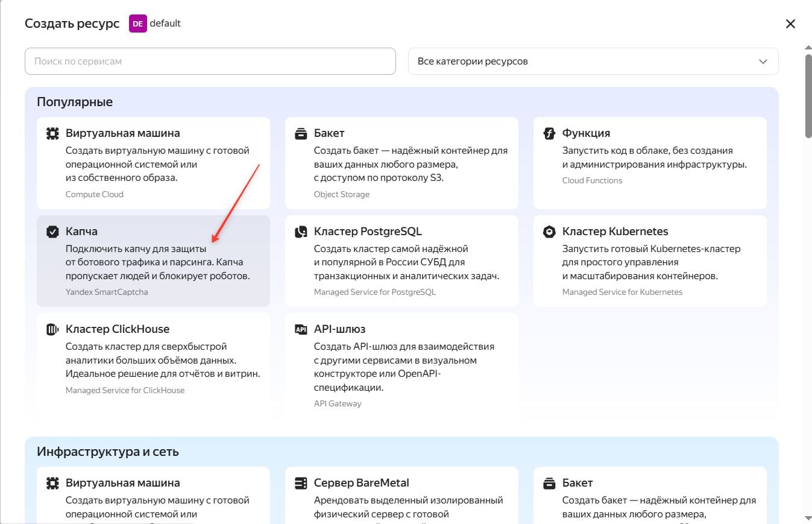Open the Бакет title in Популярные
The height and width of the screenshot is (524, 812).
(x=329, y=133)
